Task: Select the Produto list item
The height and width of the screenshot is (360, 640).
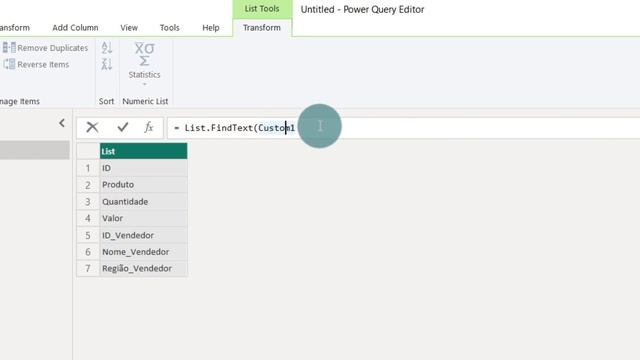Action: [x=144, y=184]
